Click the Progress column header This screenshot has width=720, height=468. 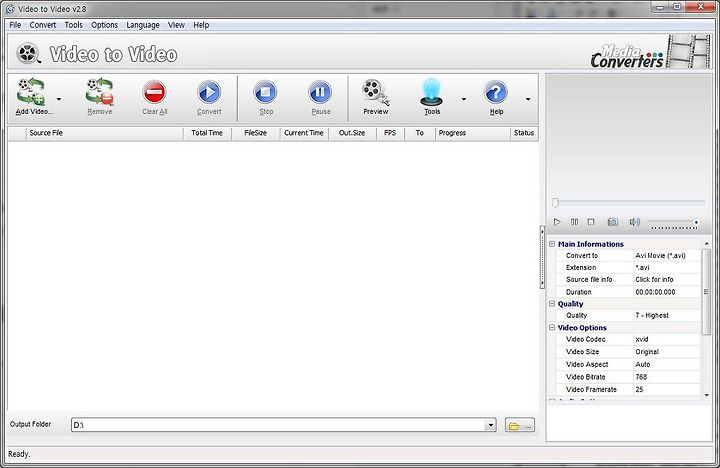pos(472,133)
